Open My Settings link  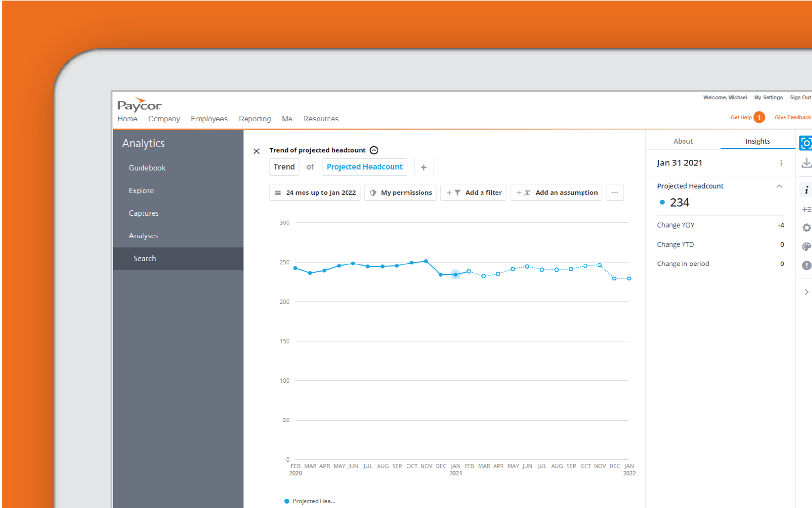click(x=768, y=97)
